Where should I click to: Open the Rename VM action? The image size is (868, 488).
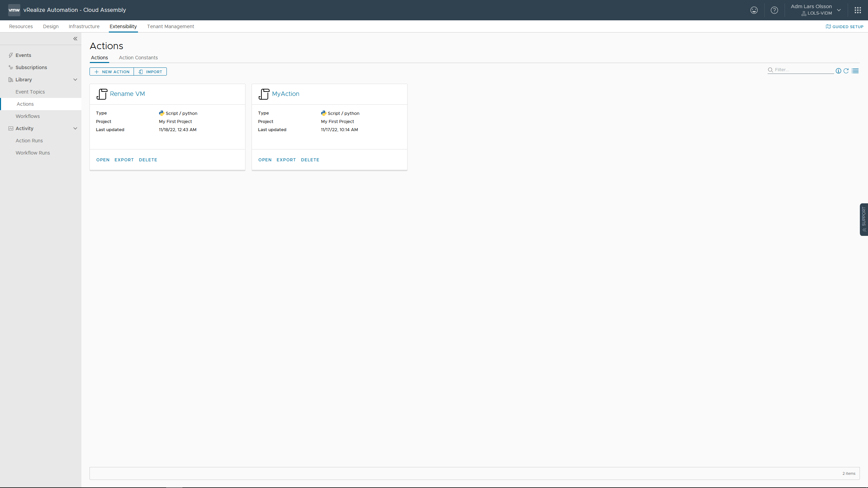tap(103, 160)
